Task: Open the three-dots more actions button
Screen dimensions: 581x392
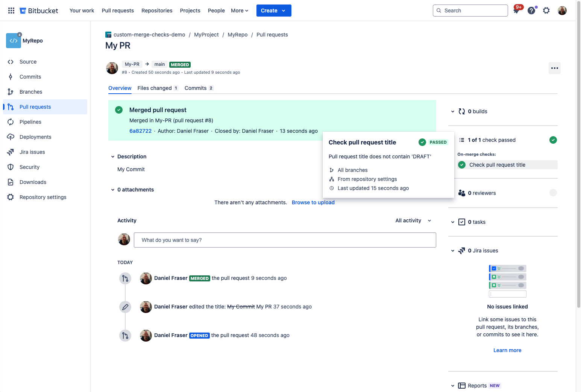Action: 554,68
